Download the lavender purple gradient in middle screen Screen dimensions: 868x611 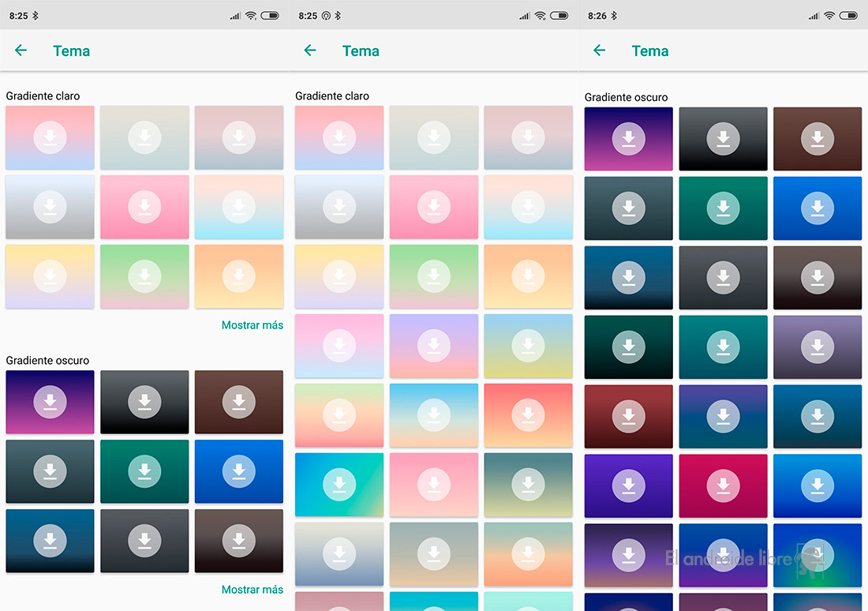[x=433, y=346]
